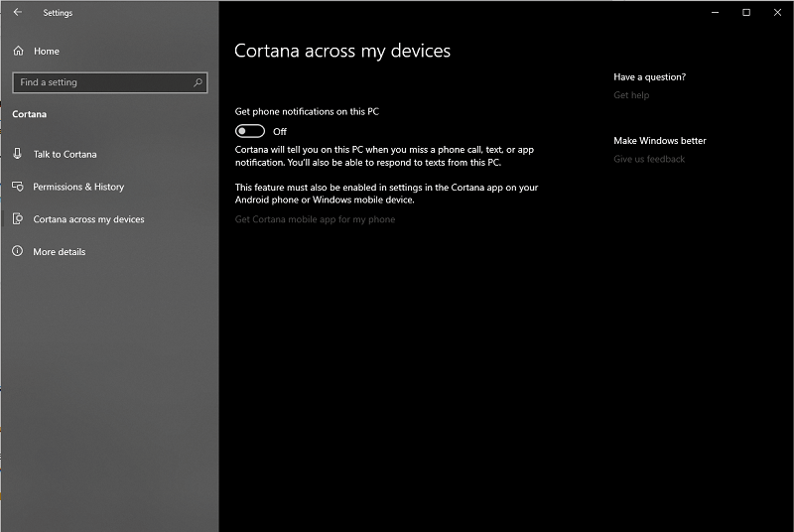Open Permissions & History page
This screenshot has width=794, height=532.
click(78, 187)
